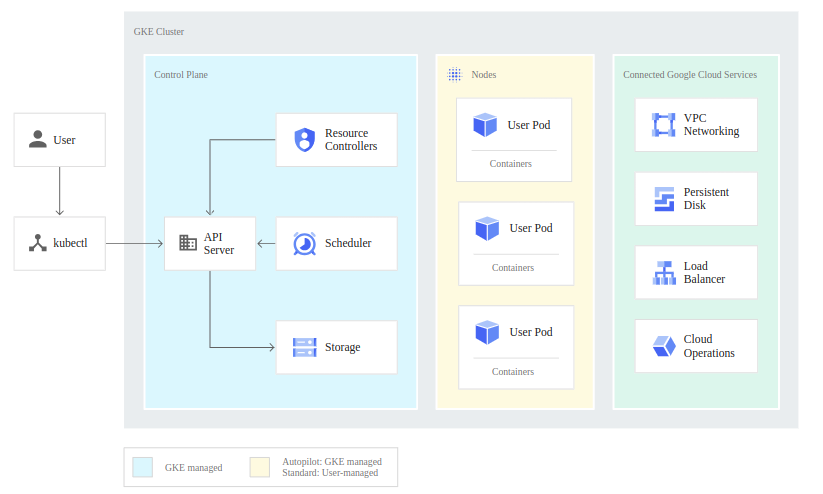Click the bottom pod's 'User Pod' text
The width and height of the screenshot is (823, 494).
click(531, 332)
